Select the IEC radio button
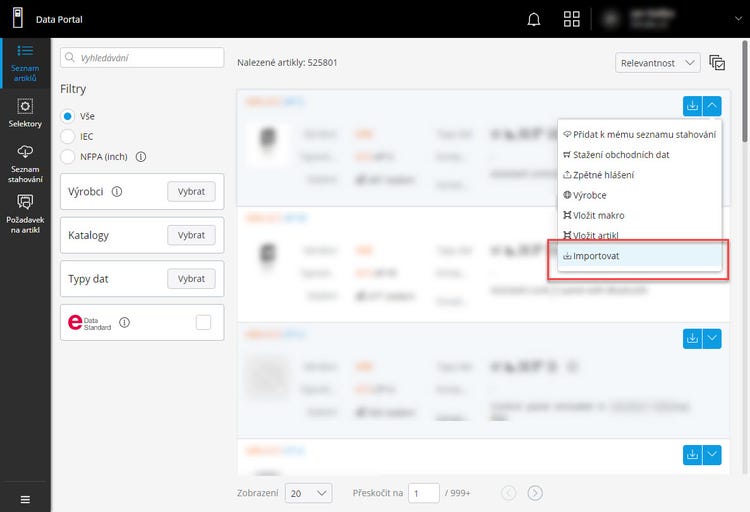 point(68,136)
